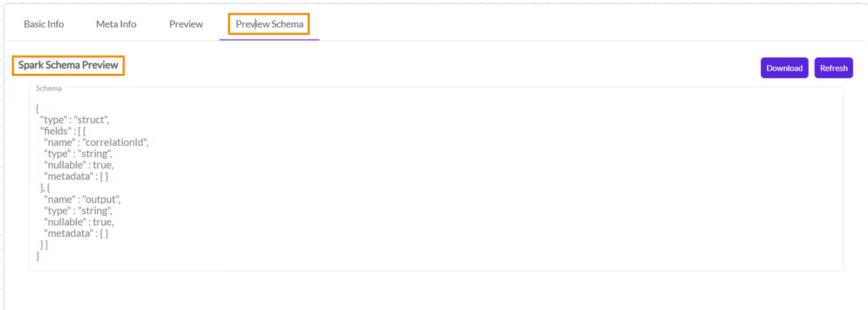Image resolution: width=868 pixels, height=310 pixels.
Task: Click the metadata line under output field
Action: (76, 233)
